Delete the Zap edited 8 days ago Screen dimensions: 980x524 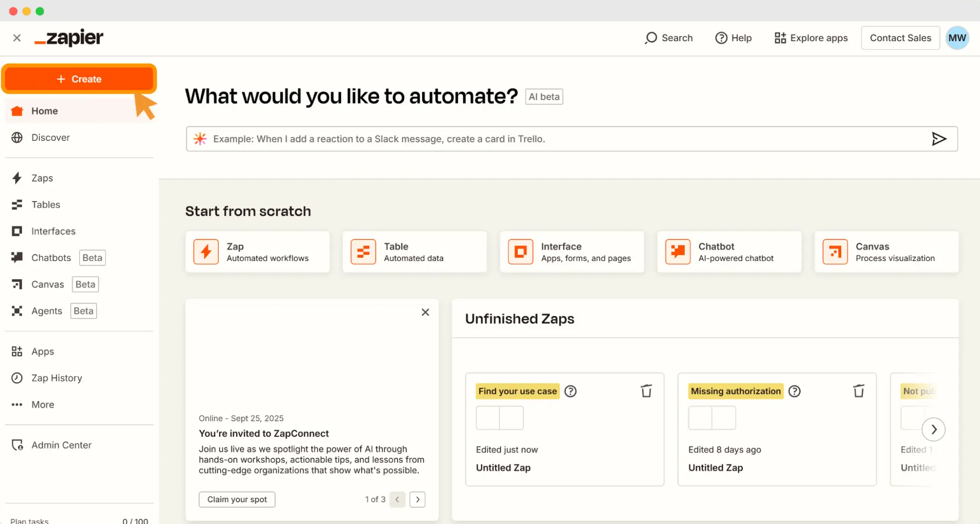pos(858,391)
